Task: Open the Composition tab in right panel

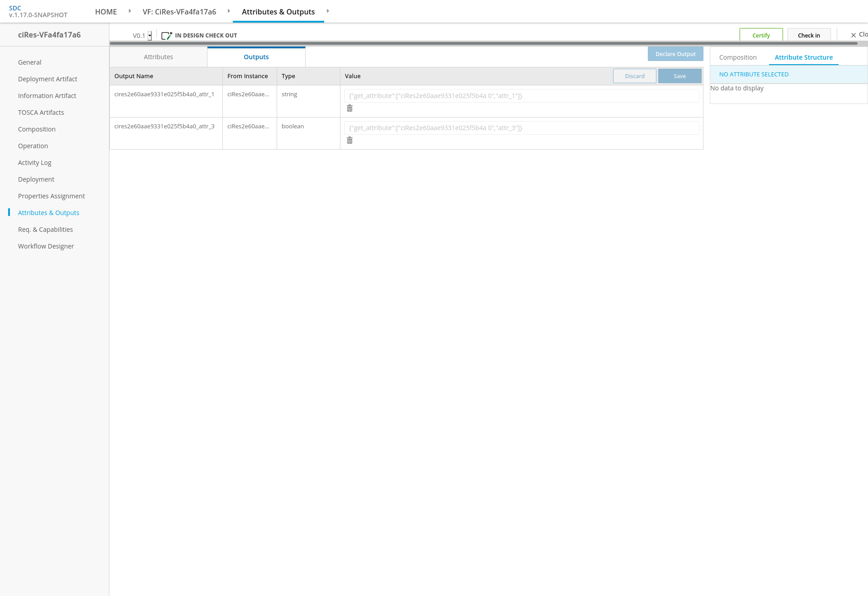Action: click(x=738, y=57)
